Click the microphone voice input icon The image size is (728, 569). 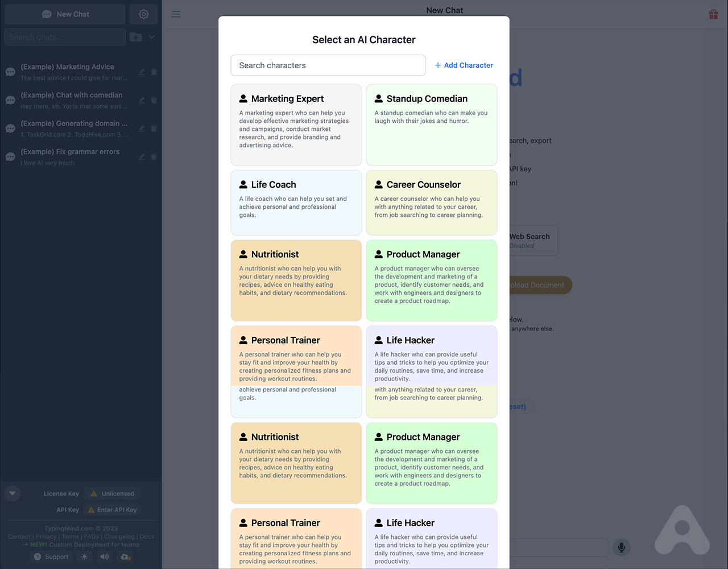622,547
